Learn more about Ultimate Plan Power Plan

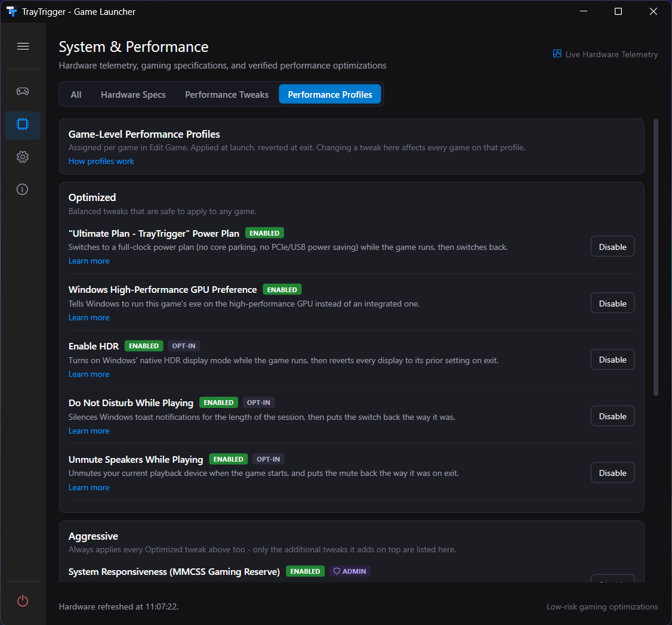pyautogui.click(x=89, y=261)
